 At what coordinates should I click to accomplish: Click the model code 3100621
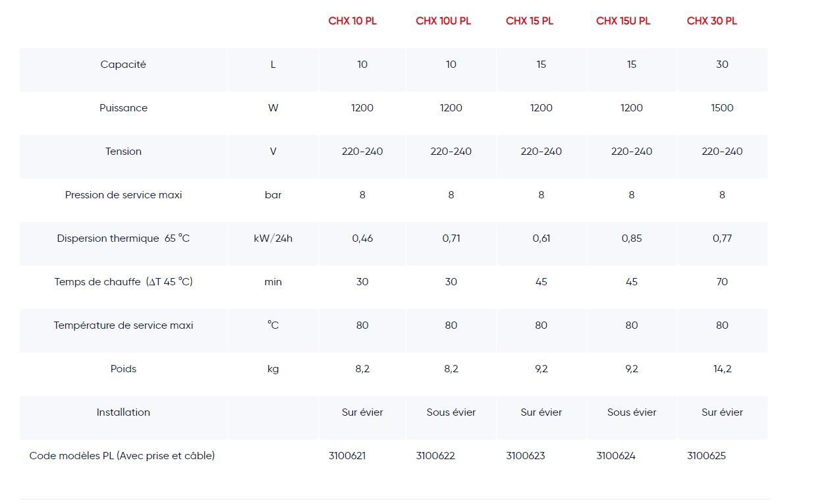[x=347, y=456]
